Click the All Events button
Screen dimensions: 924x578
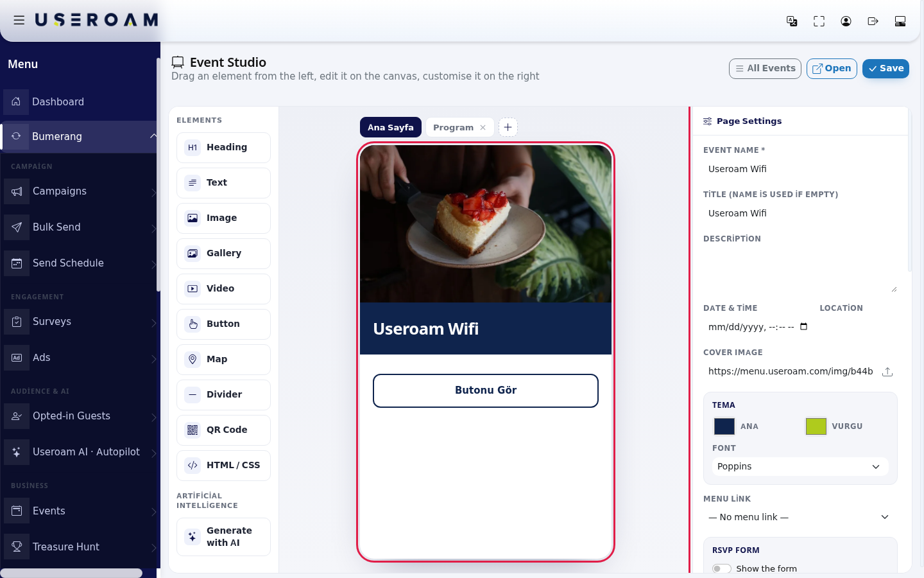[765, 69]
